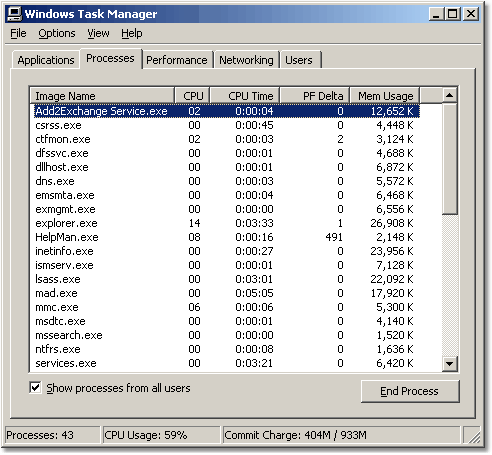Open the Options menu

[x=57, y=33]
